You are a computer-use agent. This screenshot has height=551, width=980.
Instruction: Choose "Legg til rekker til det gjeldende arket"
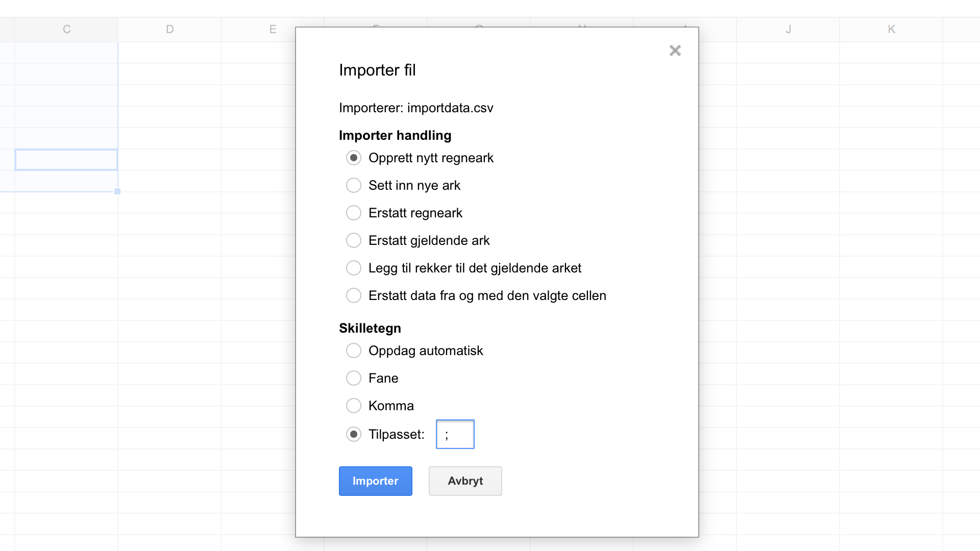tap(354, 268)
